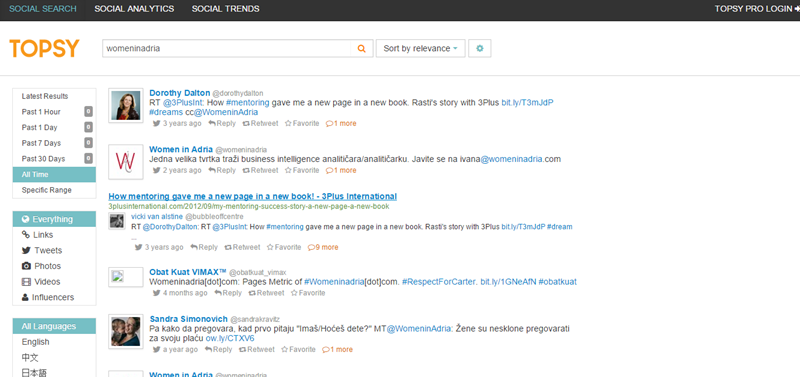The image size is (800, 377).
Task: Filter by Links
Action: click(x=54, y=235)
